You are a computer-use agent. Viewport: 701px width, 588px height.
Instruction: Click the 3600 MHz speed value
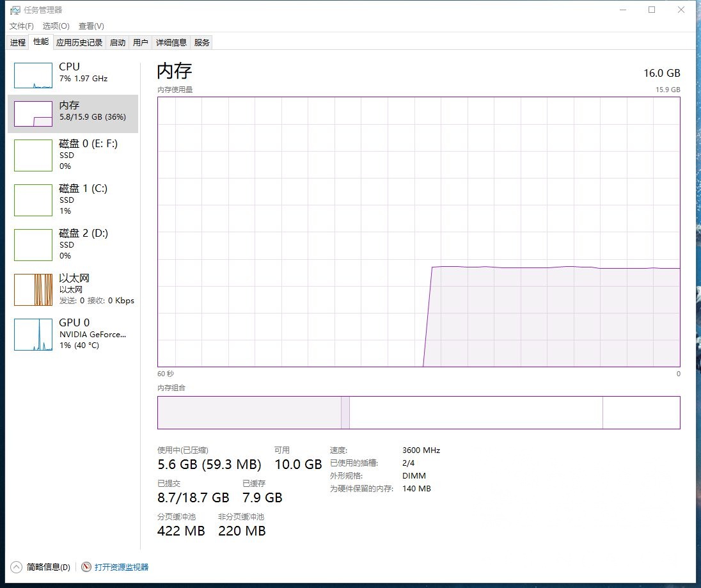(x=421, y=450)
